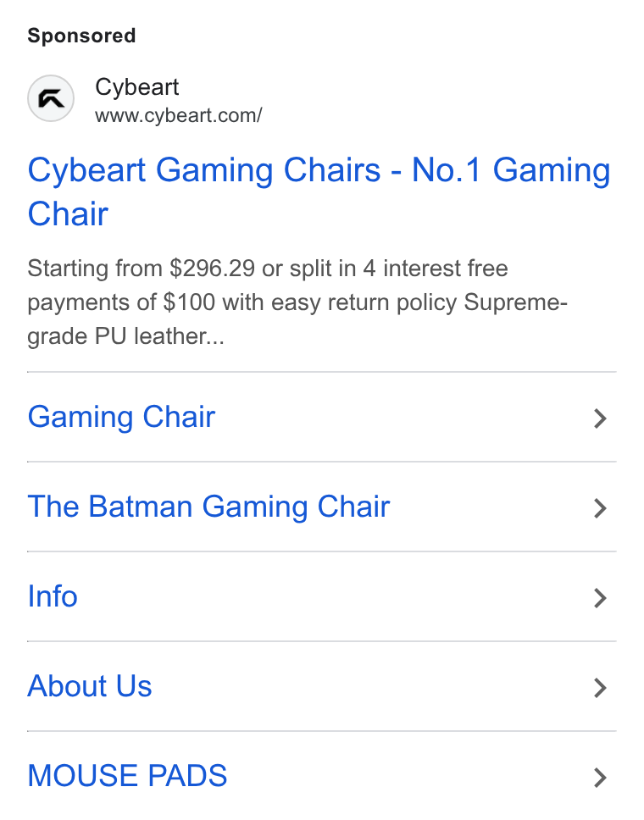Click the chevron beside Gaming Chair
The width and height of the screenshot is (644, 820).
click(601, 418)
